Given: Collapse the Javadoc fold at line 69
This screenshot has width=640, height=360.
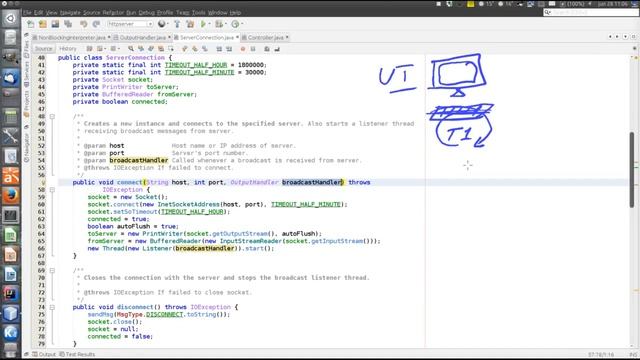Looking at the screenshot, I should [x=52, y=270].
